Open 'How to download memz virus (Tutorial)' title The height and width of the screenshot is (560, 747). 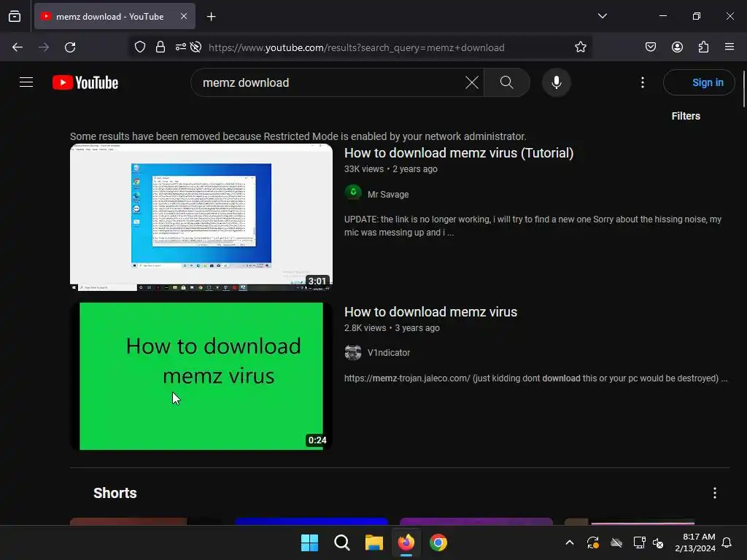459,153
